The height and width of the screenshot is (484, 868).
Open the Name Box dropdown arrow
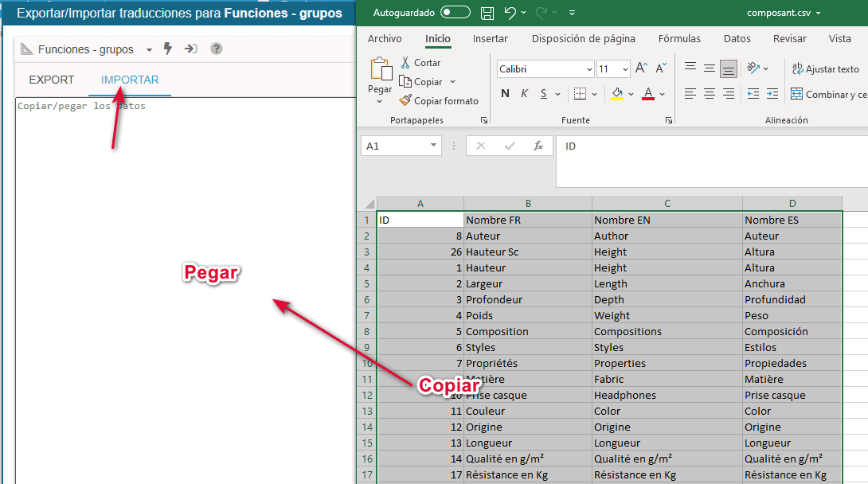tap(433, 146)
